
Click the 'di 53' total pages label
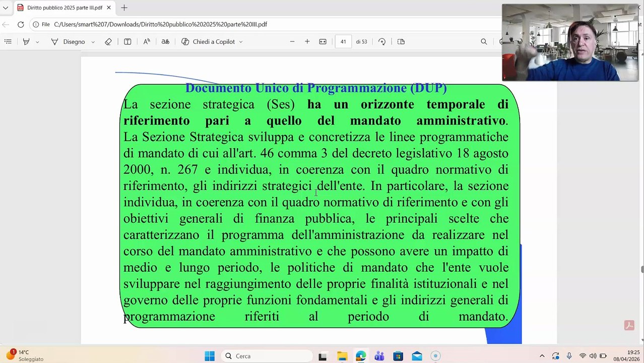pyautogui.click(x=361, y=42)
